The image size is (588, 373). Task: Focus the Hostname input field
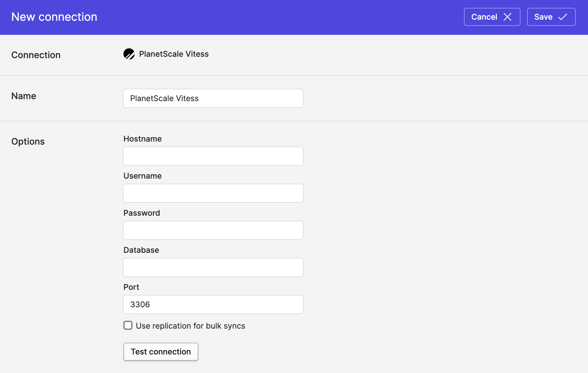click(213, 156)
